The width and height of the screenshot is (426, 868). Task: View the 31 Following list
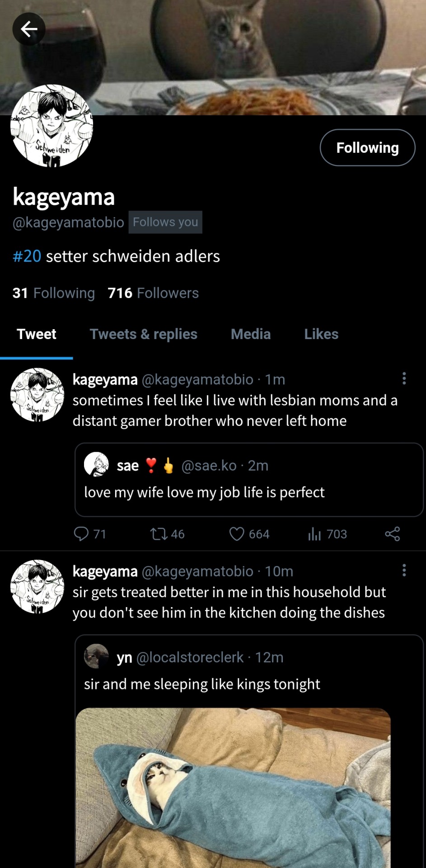[54, 293]
